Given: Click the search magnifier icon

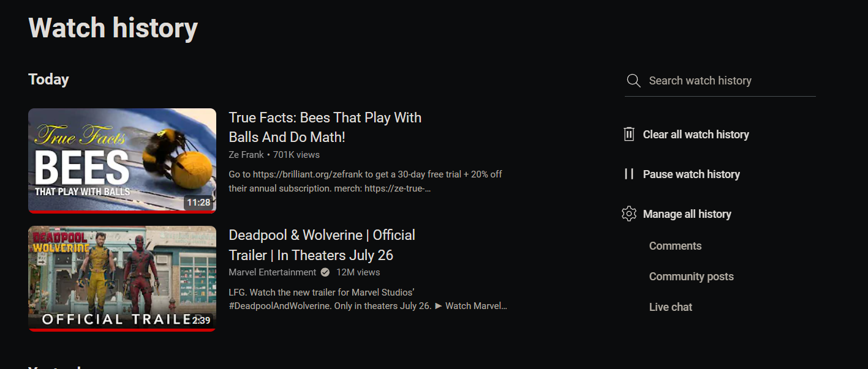Looking at the screenshot, I should 634,81.
